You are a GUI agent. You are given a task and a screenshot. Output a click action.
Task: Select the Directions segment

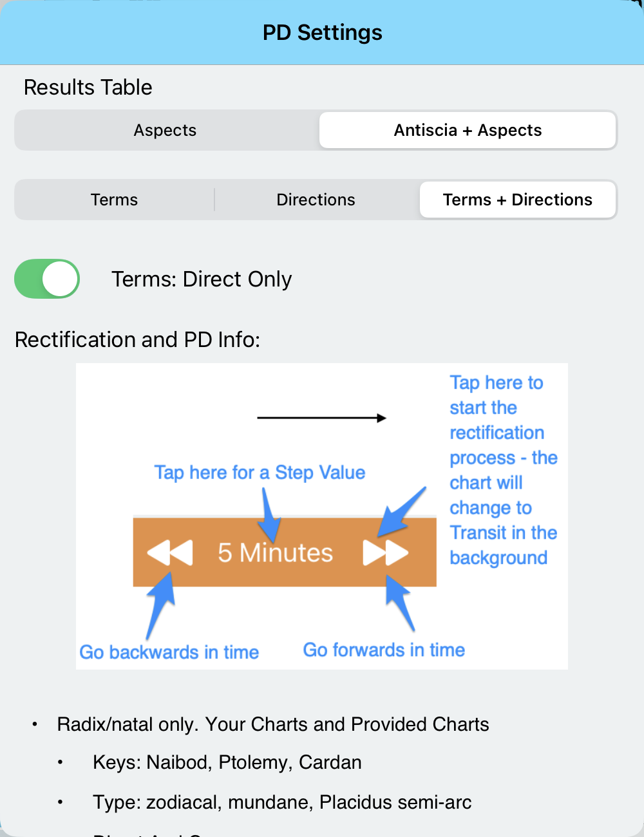coord(316,200)
